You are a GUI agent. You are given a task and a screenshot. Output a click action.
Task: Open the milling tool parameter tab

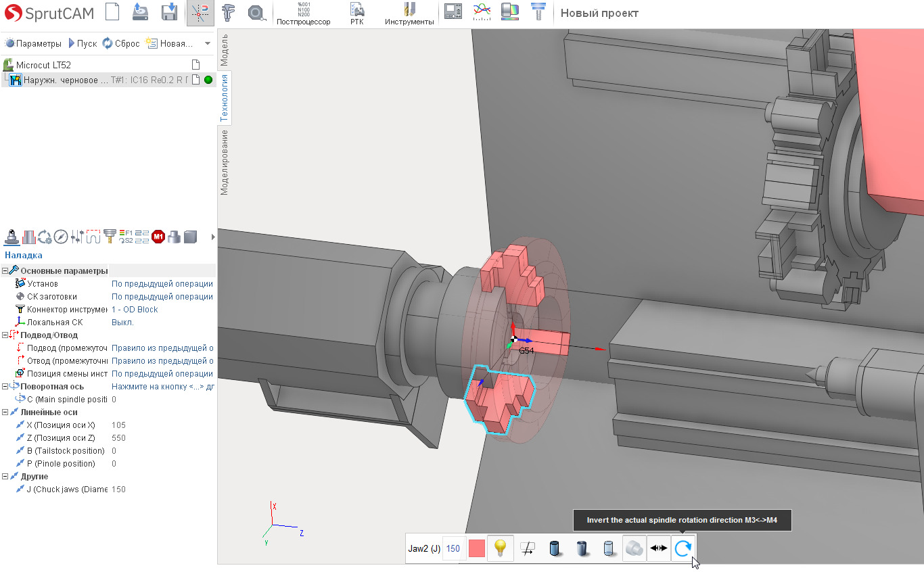(110, 237)
